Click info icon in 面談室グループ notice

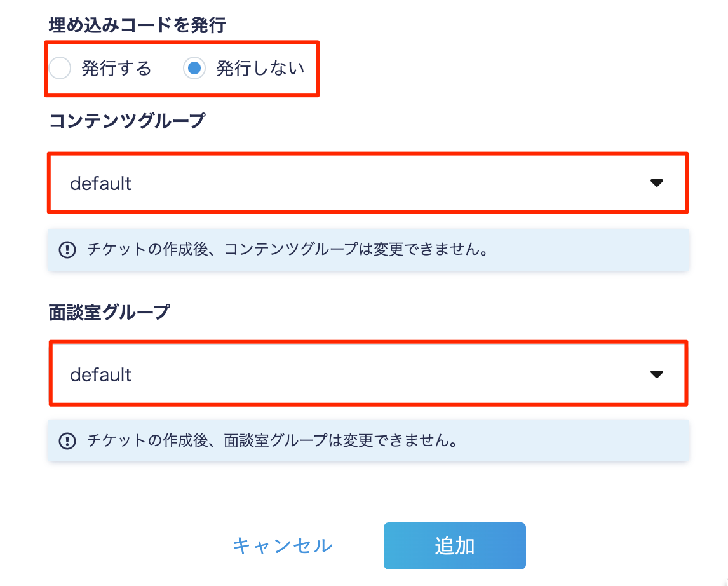[x=67, y=440]
